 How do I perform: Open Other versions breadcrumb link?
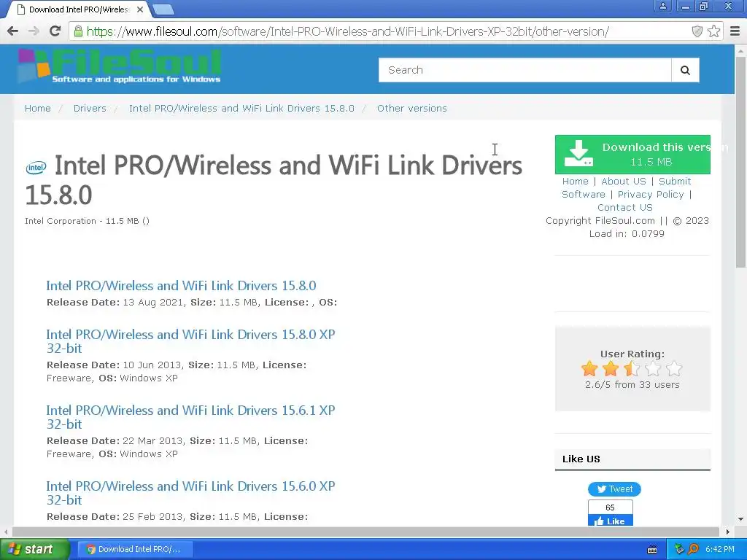(412, 108)
